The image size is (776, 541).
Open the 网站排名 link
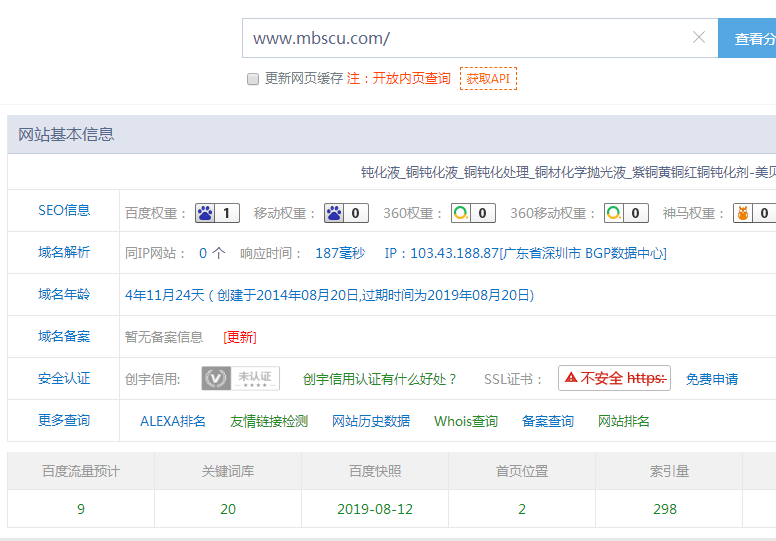click(x=624, y=422)
